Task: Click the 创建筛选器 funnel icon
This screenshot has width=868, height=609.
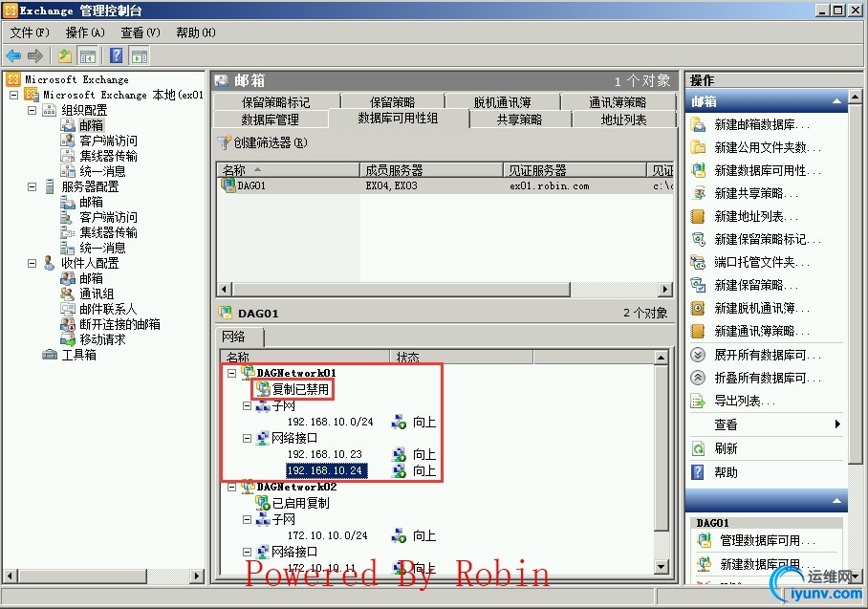Action: click(x=224, y=142)
